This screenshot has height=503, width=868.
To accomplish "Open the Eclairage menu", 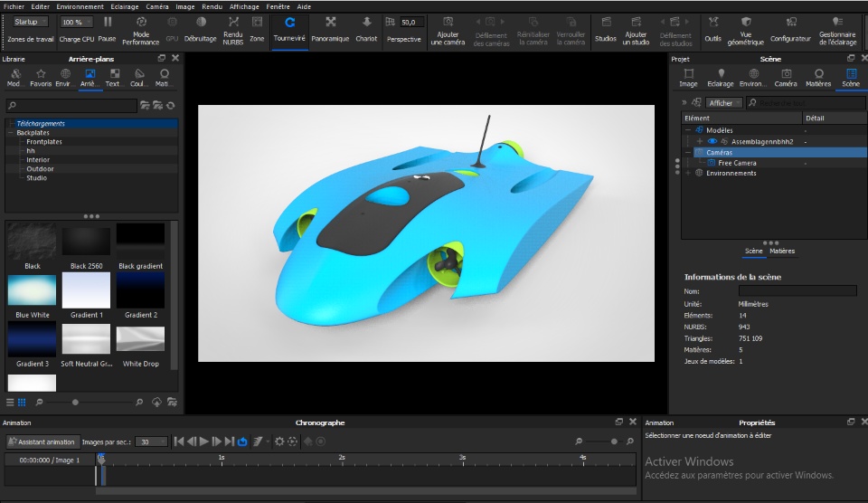I will pyautogui.click(x=125, y=6).
